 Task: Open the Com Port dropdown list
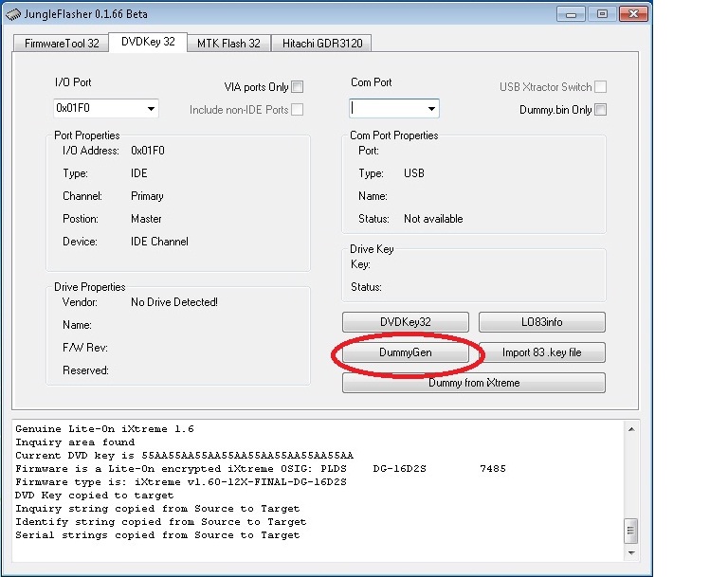431,109
